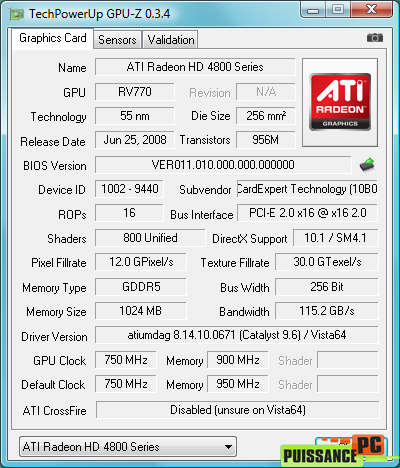Click the camera screenshot icon
The image size is (400, 468).
click(375, 38)
